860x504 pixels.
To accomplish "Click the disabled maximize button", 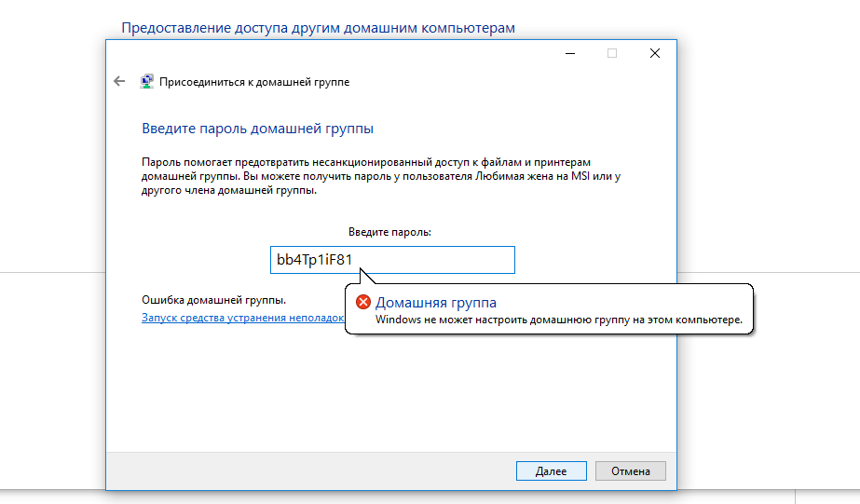I will [612, 53].
